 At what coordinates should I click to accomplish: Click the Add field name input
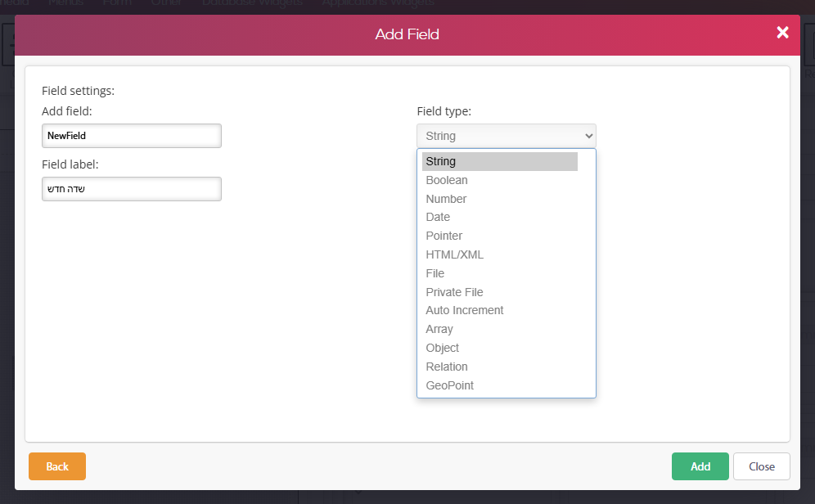coord(132,136)
